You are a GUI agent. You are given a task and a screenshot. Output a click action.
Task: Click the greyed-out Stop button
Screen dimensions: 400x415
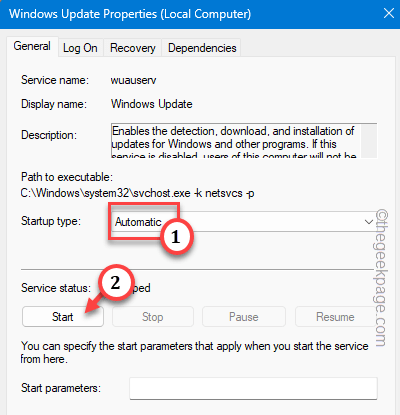click(153, 317)
